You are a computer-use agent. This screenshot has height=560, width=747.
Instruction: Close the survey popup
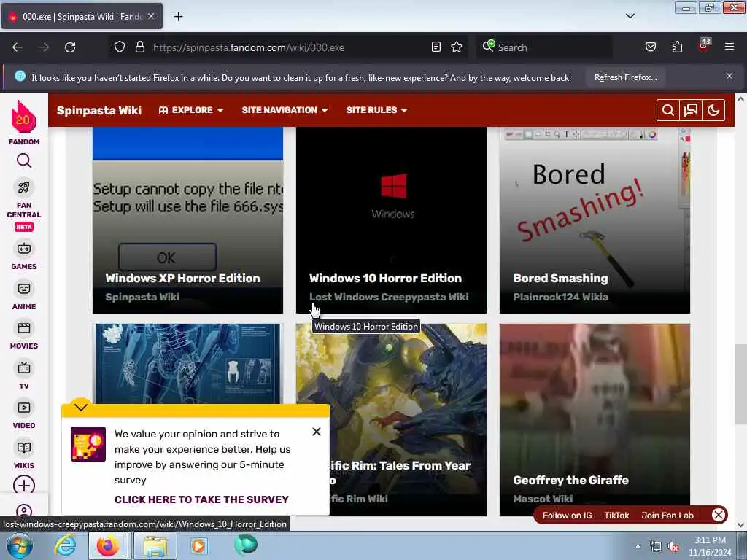317,432
